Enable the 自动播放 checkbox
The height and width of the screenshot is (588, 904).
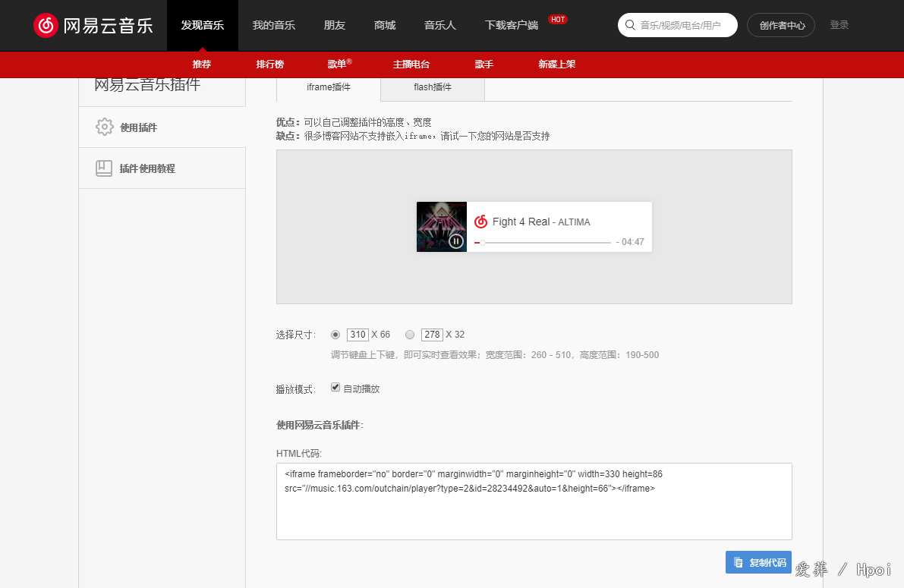(335, 387)
